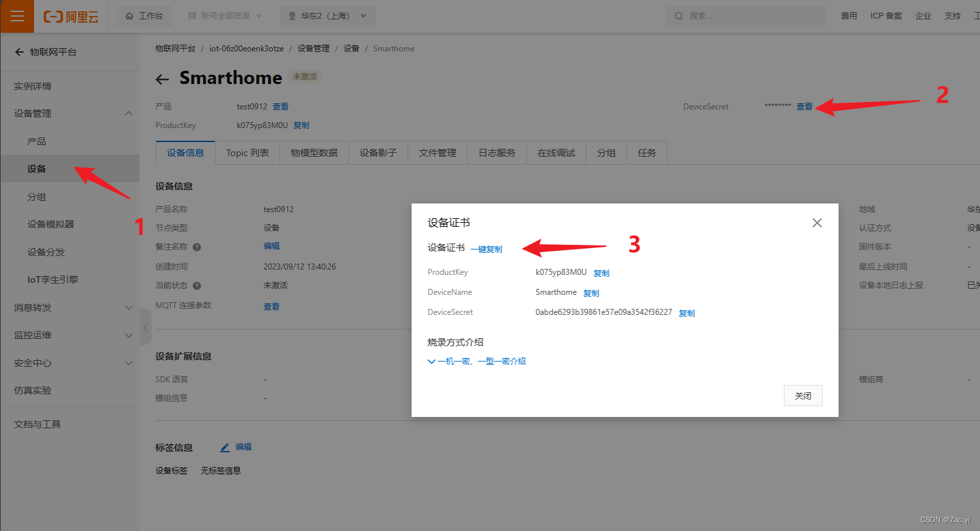Switch to the 分组 tab
The width and height of the screenshot is (980, 531).
[x=606, y=153]
